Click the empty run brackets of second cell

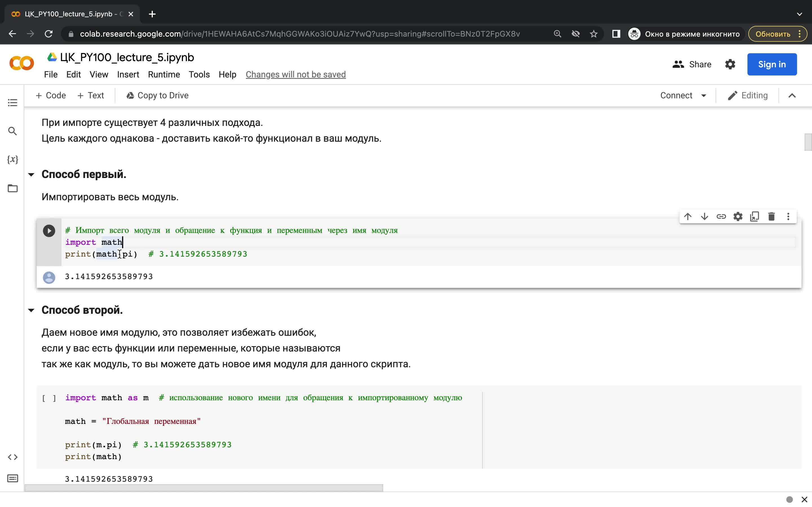(x=49, y=398)
